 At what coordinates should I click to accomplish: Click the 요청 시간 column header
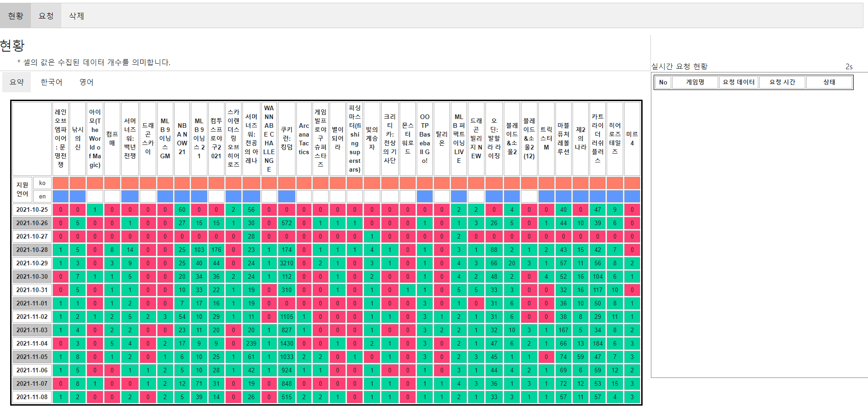tap(782, 82)
